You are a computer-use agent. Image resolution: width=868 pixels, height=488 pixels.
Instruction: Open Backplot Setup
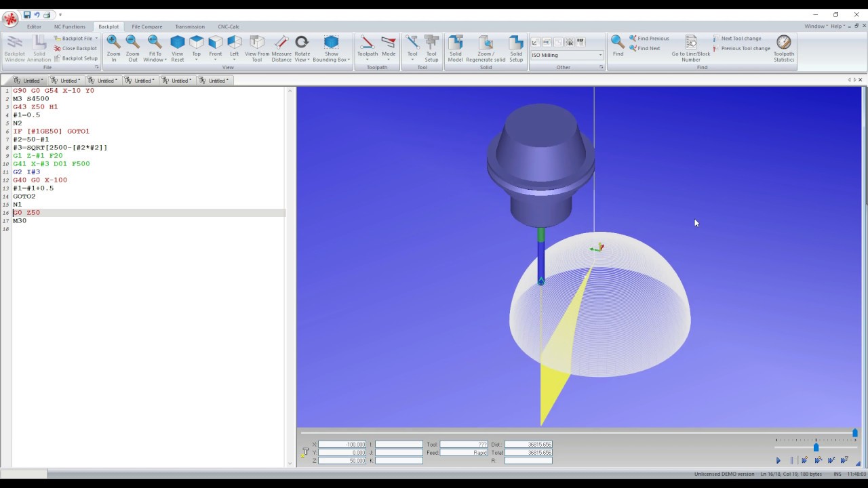[75, 58]
